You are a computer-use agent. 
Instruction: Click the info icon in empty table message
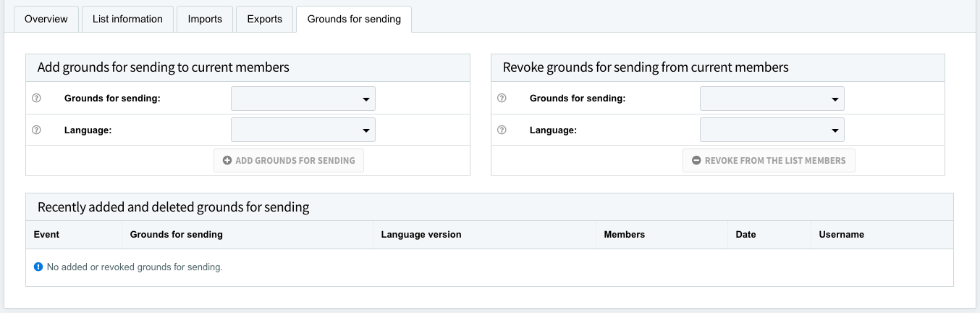click(x=38, y=267)
